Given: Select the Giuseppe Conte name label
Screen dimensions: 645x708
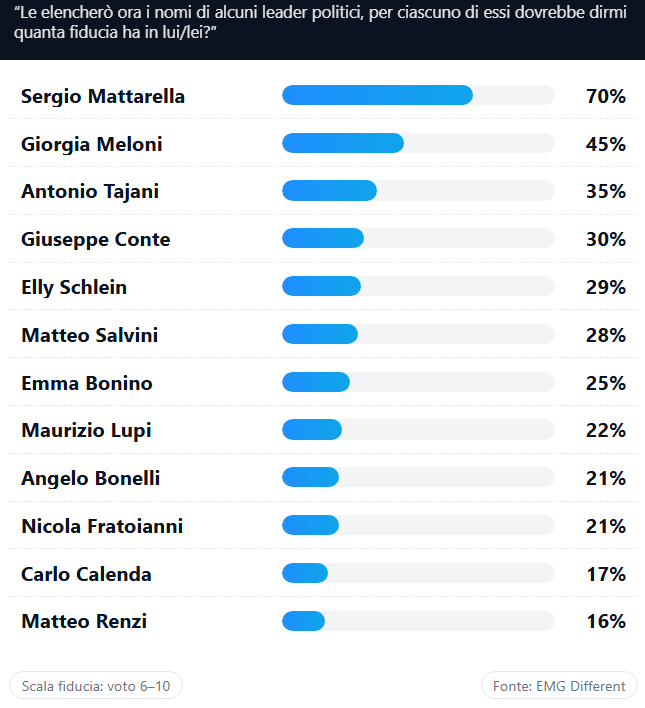Looking at the screenshot, I should pos(96,239).
